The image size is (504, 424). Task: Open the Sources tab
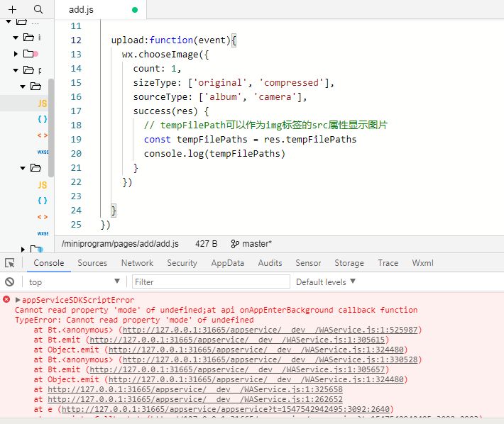[92, 263]
